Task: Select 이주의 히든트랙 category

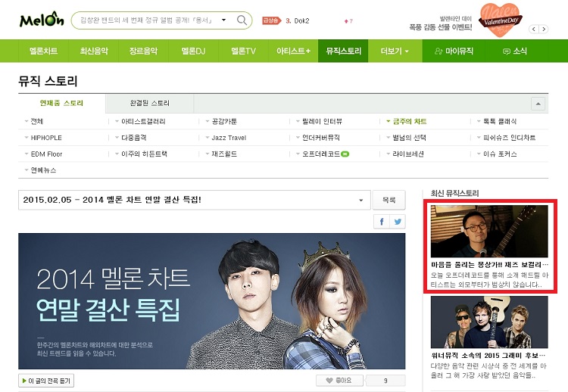Action: pos(144,154)
